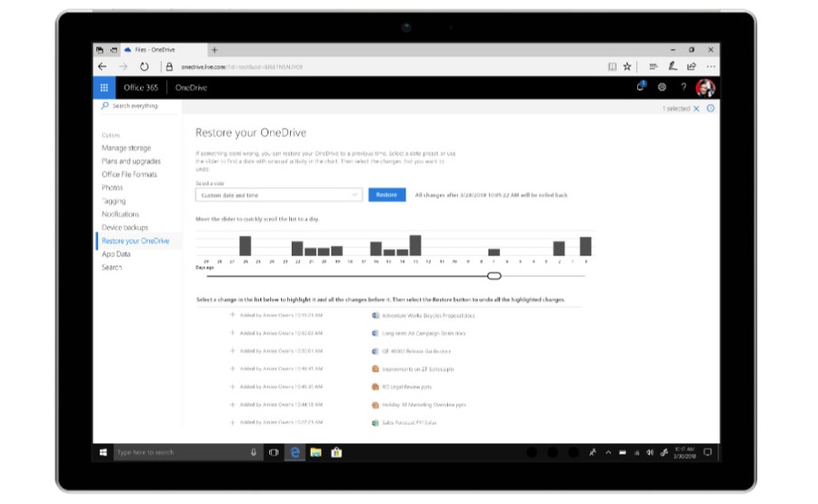Open the user profile picture menu
Screen dimensions: 818x504
(705, 87)
